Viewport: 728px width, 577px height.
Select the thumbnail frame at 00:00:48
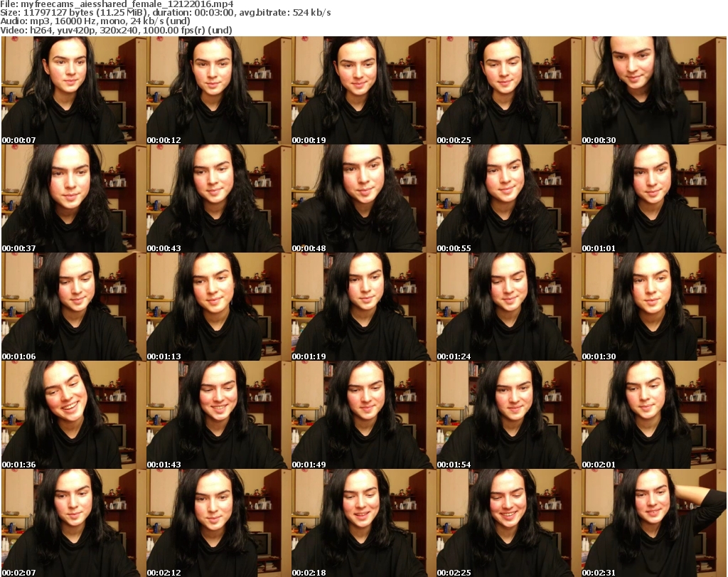coord(363,198)
